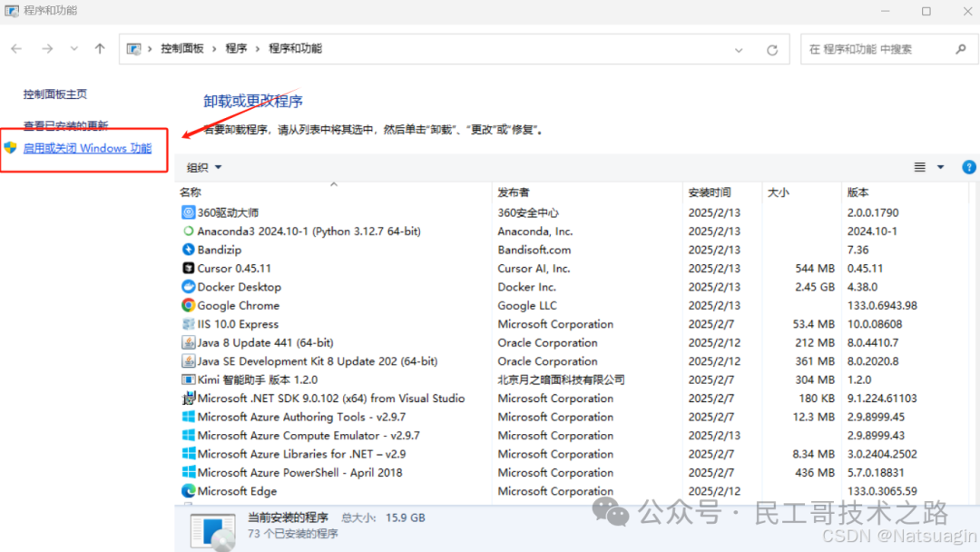
Task: Go up one level with up arrow
Action: point(100,49)
